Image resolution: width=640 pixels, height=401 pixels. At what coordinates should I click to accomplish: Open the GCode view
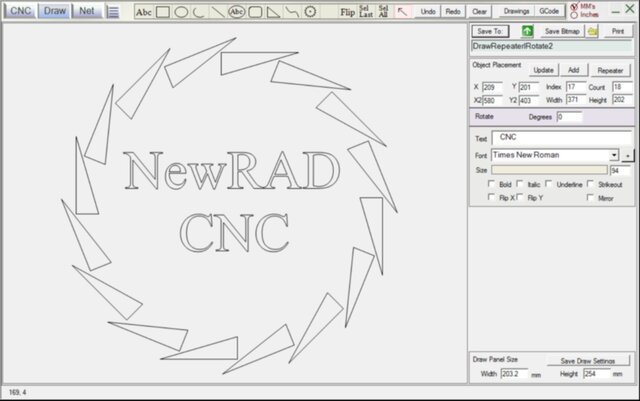pyautogui.click(x=549, y=11)
